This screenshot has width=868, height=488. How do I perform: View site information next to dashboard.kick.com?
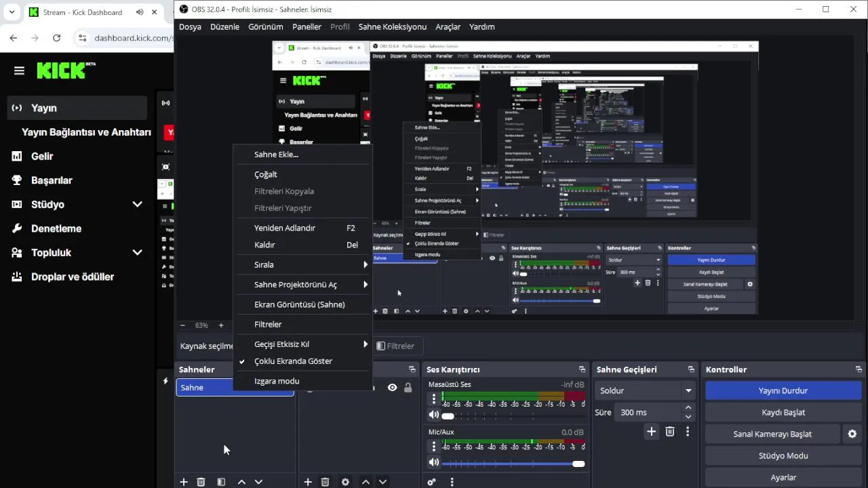coord(83,38)
